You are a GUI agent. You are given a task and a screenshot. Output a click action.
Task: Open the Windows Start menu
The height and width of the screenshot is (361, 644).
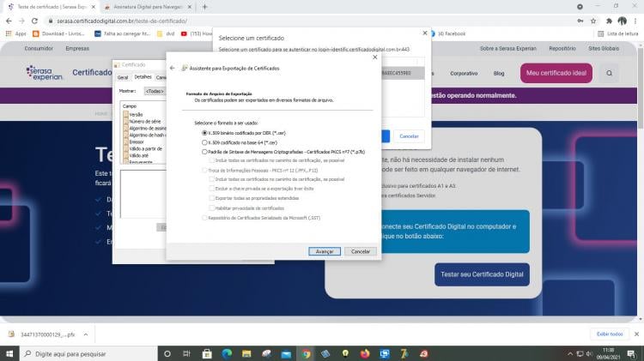pyautogui.click(x=9, y=353)
